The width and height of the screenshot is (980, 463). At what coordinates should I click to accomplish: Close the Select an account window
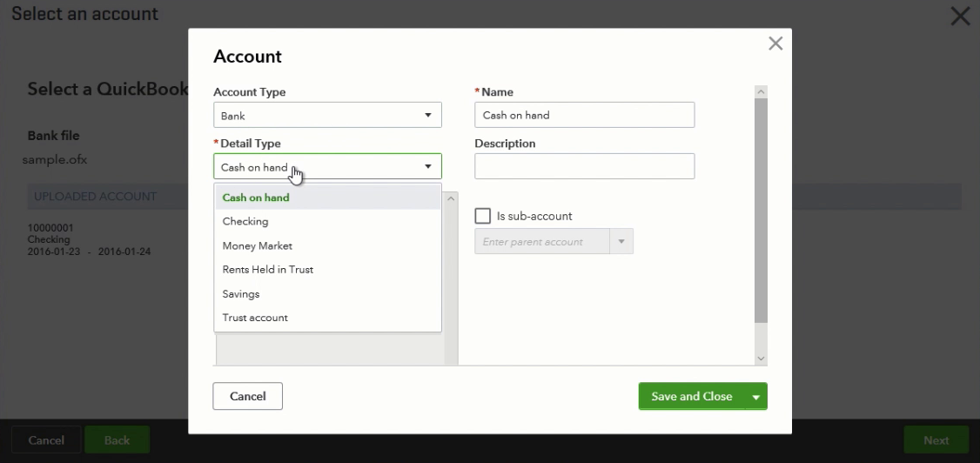click(x=960, y=17)
